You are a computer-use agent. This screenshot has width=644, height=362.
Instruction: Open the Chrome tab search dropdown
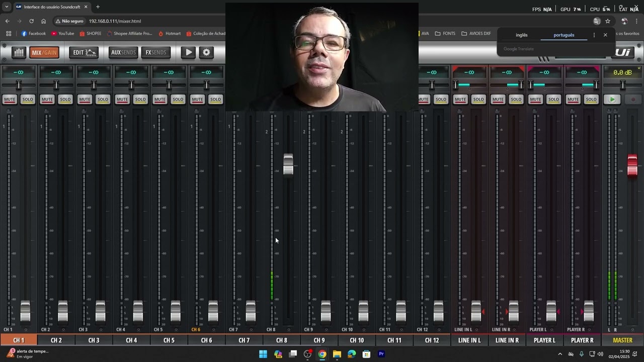pos(7,7)
